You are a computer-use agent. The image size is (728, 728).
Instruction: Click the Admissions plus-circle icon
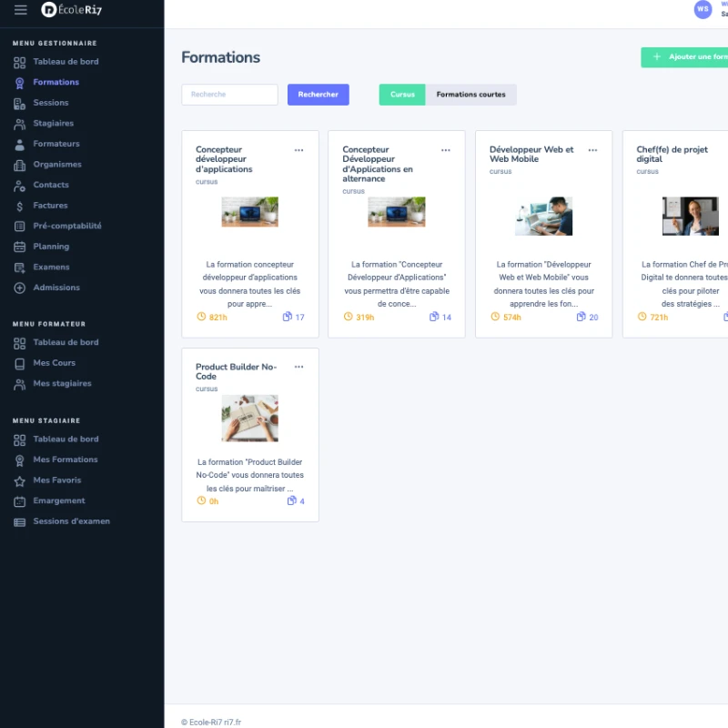pos(20,288)
